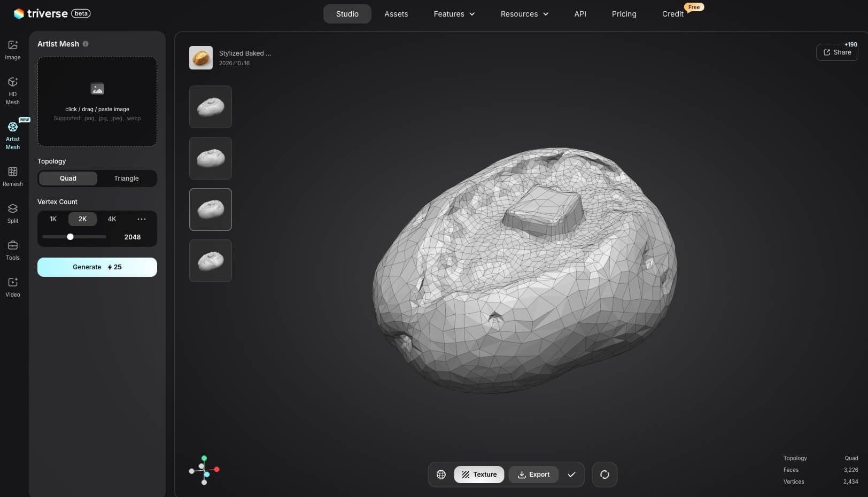Click the triverse logo
Image resolution: width=868 pixels, height=497 pixels.
point(41,13)
